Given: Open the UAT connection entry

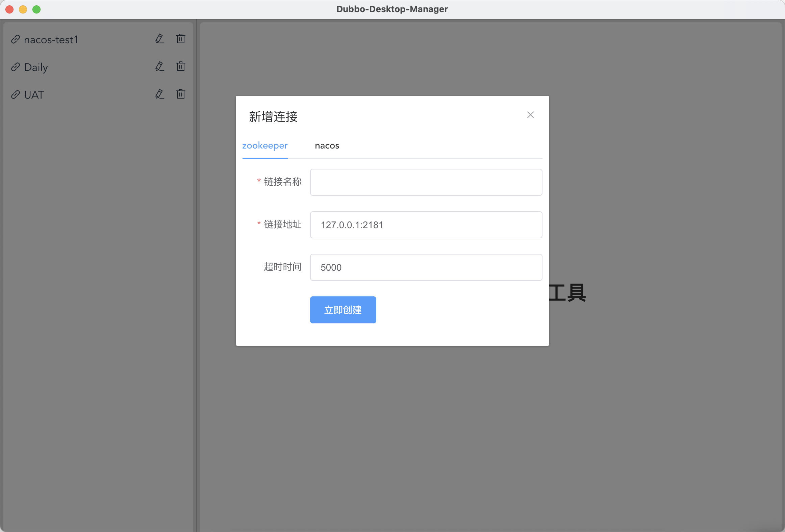Looking at the screenshot, I should pos(34,95).
